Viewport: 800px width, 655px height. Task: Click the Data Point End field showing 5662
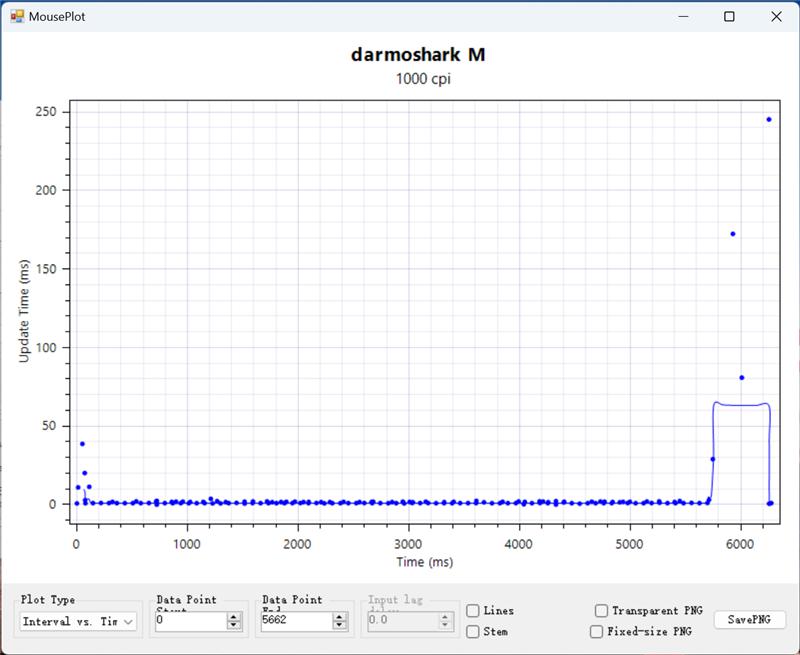click(x=295, y=621)
